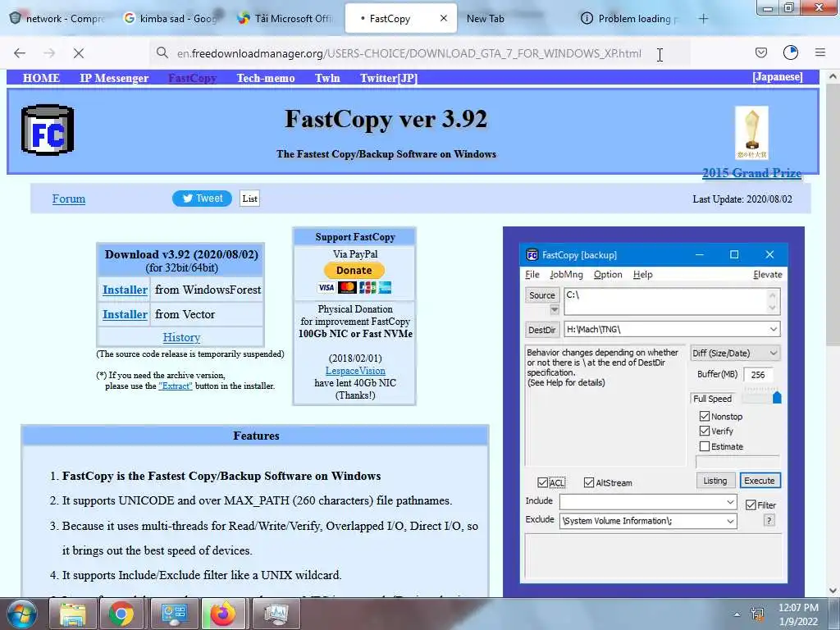Stop loading the current page

79,53
